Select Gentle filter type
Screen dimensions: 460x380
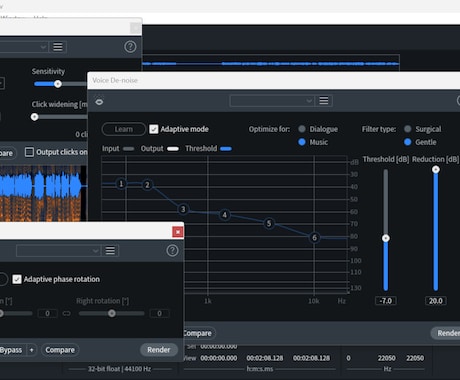tap(407, 142)
